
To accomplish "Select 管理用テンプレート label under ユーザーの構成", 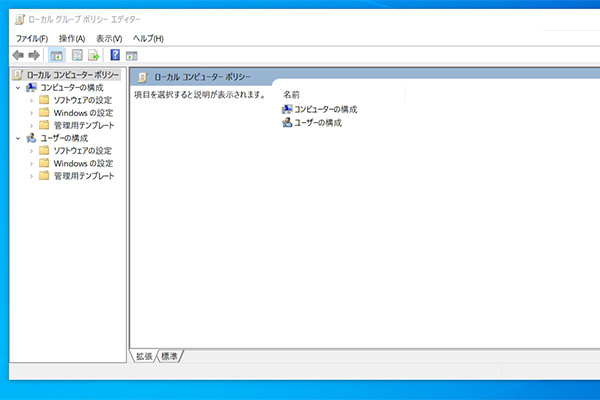I will [84, 176].
